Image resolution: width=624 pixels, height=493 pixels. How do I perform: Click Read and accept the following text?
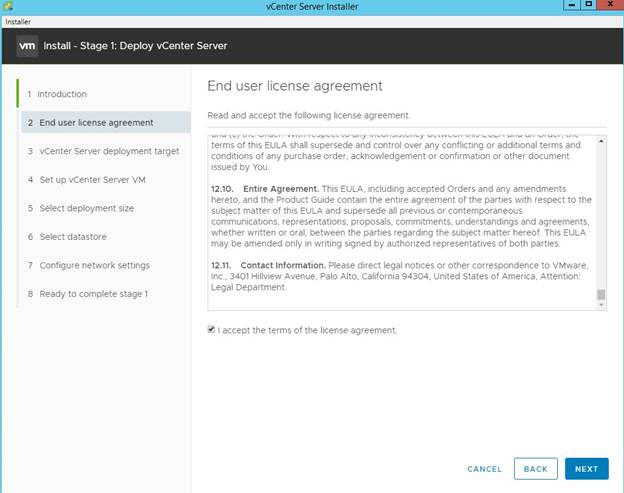pyautogui.click(x=308, y=115)
